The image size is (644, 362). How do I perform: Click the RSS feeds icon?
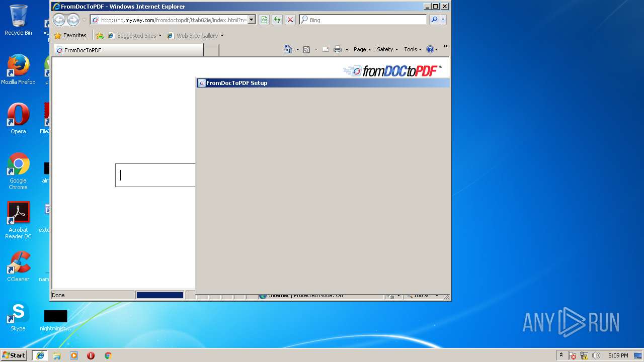[306, 49]
